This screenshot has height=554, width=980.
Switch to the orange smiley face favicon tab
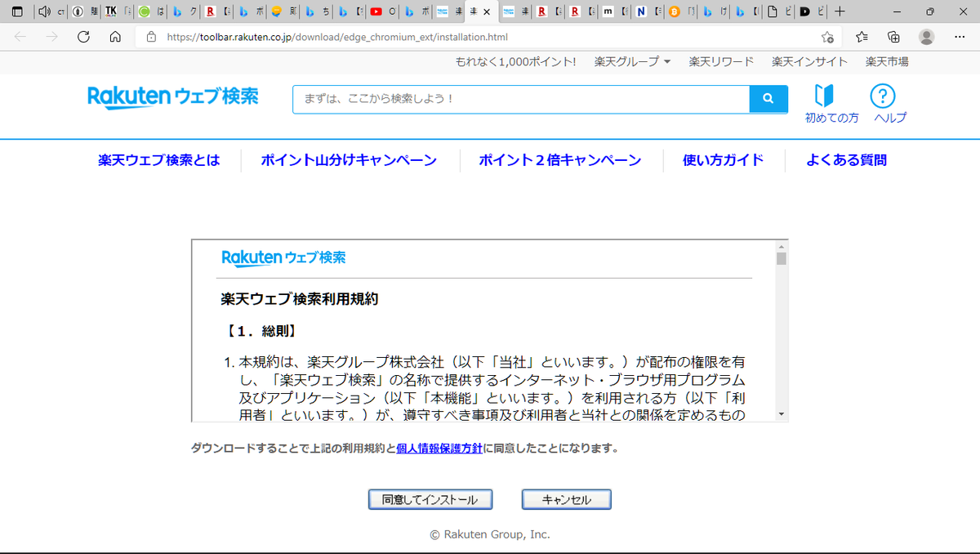(x=282, y=11)
